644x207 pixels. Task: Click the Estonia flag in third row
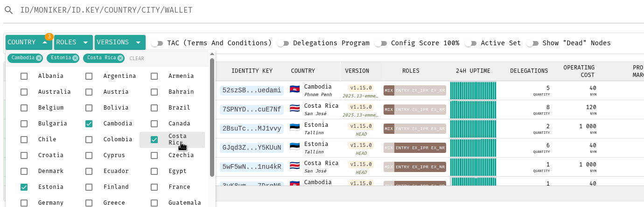[x=294, y=127]
